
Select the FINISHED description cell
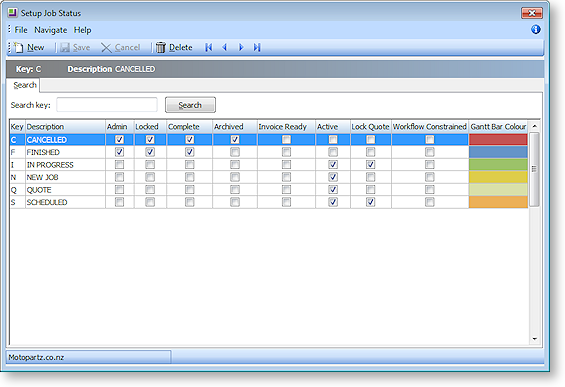tap(65, 152)
